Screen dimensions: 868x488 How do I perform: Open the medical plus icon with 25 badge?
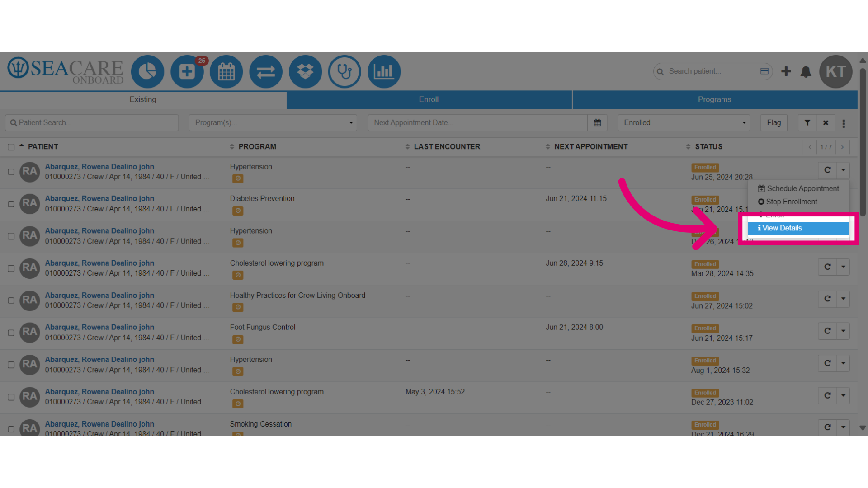187,71
